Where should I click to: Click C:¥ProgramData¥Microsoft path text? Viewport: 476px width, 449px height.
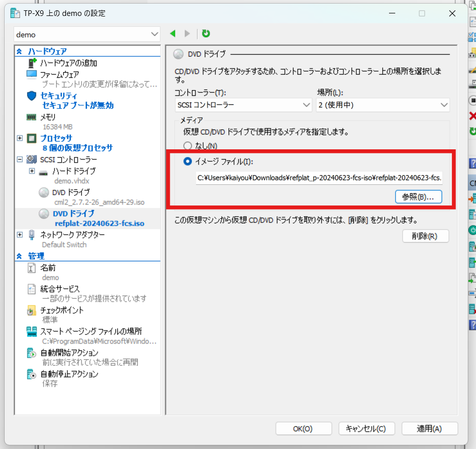99,341
